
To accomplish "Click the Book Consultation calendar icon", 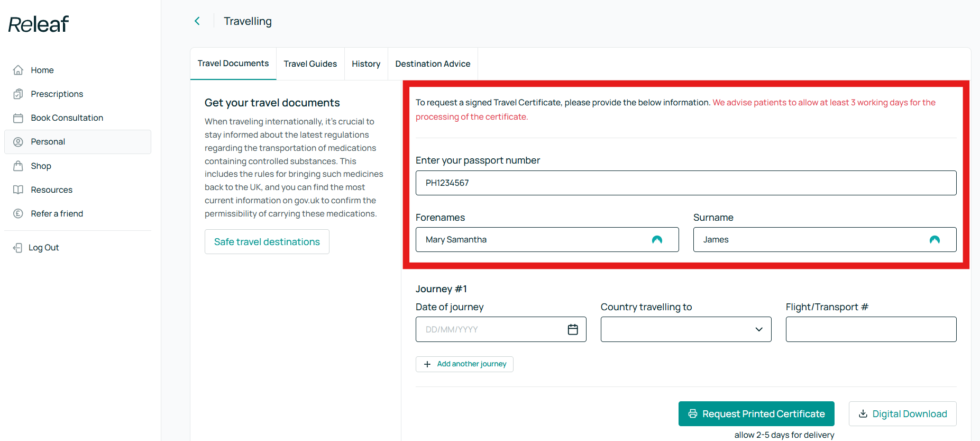I will coord(18,118).
